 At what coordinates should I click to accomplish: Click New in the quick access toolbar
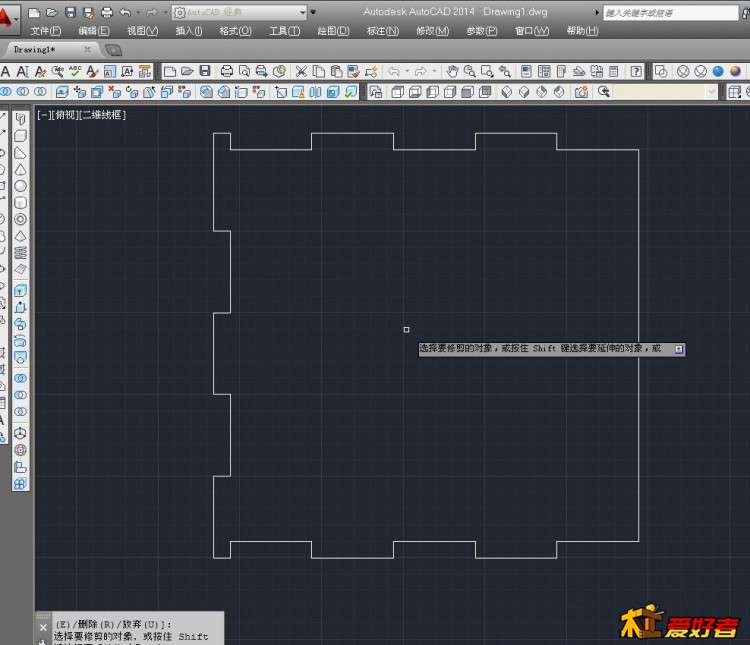coord(34,12)
